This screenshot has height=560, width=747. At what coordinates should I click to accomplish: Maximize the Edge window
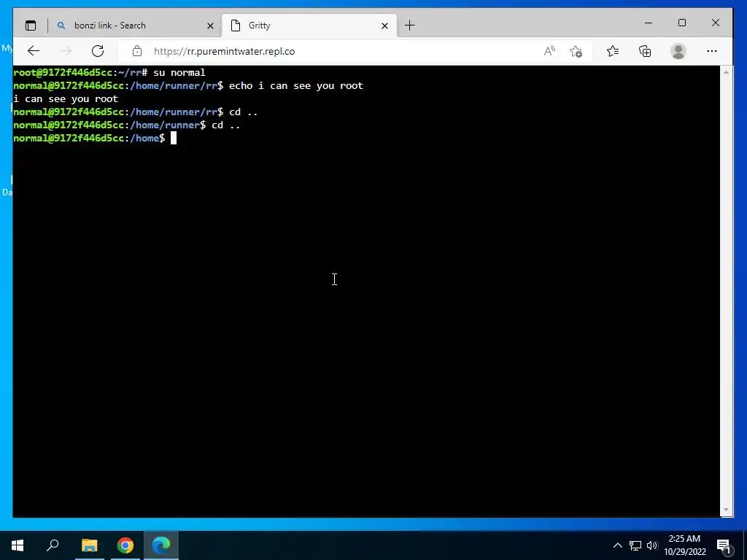(682, 23)
